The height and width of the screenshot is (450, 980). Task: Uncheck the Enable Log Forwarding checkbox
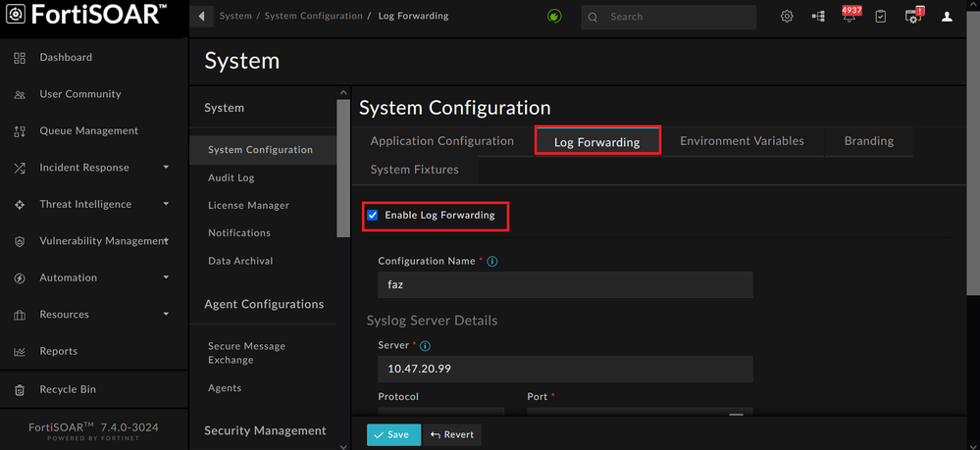[373, 215]
